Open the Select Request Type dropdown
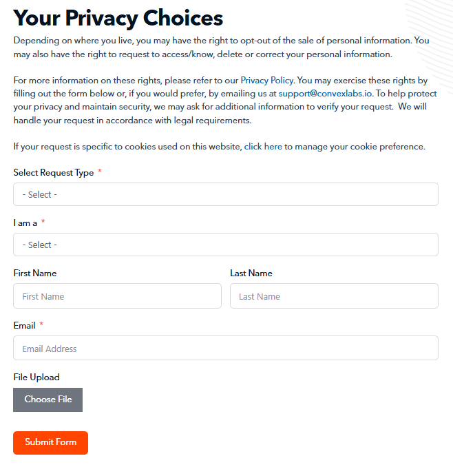This screenshot has height=476, width=453. coord(225,194)
